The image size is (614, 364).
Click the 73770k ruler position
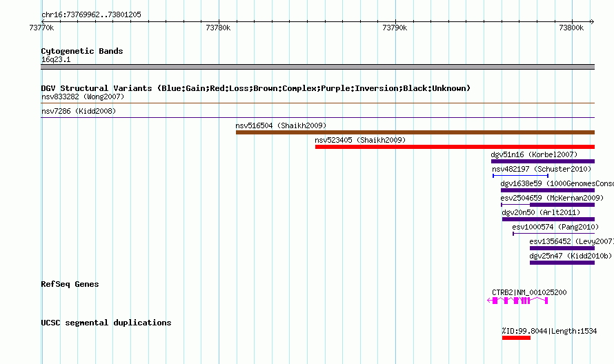click(41, 28)
